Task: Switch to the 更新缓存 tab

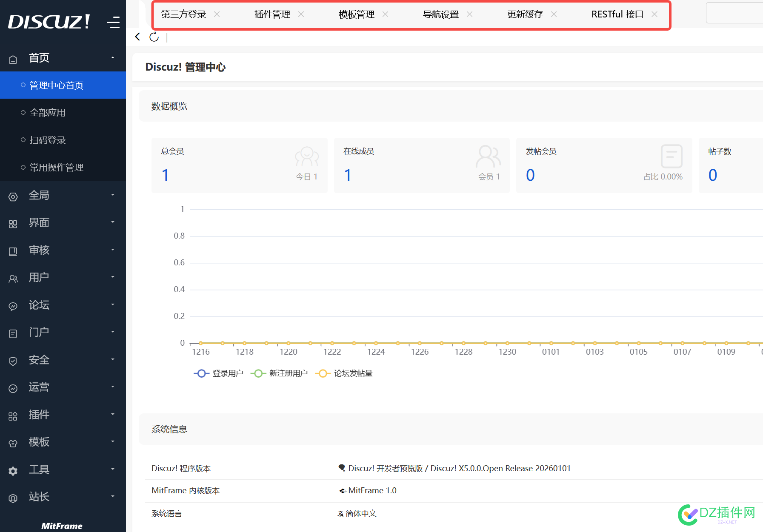Action: [x=525, y=14]
